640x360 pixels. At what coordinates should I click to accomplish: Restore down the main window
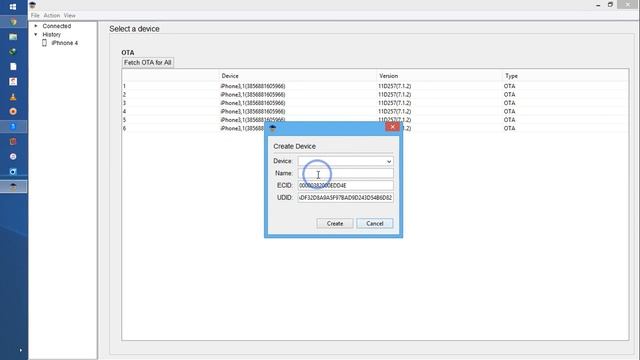click(x=611, y=4)
